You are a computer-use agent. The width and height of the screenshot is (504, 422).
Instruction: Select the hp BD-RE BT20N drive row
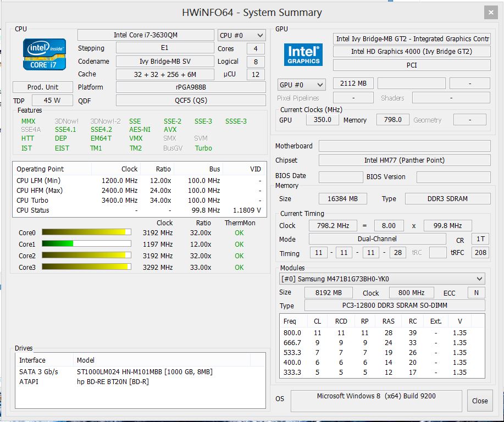(x=141, y=382)
